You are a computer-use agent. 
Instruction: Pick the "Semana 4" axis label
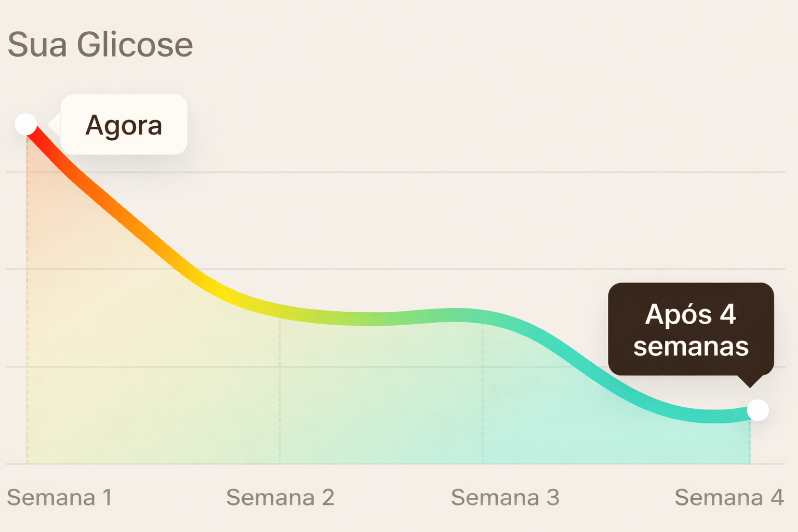[x=729, y=498]
